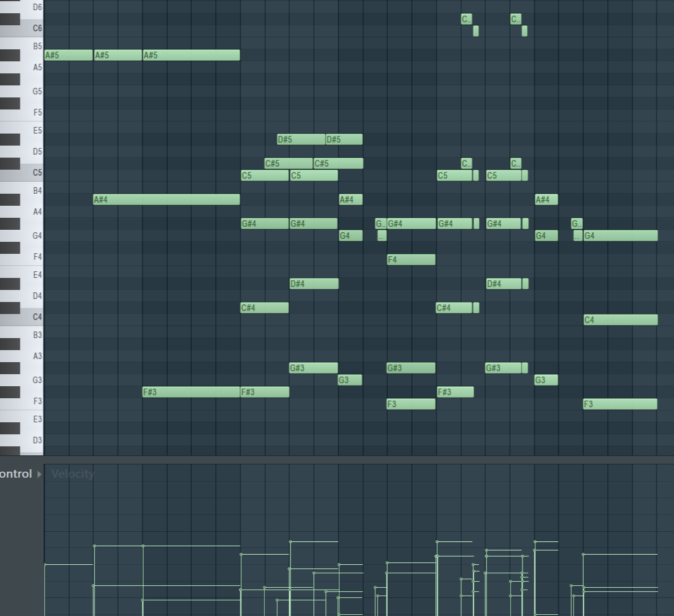Select the first G#3 note
The height and width of the screenshot is (616, 674).
click(x=313, y=368)
